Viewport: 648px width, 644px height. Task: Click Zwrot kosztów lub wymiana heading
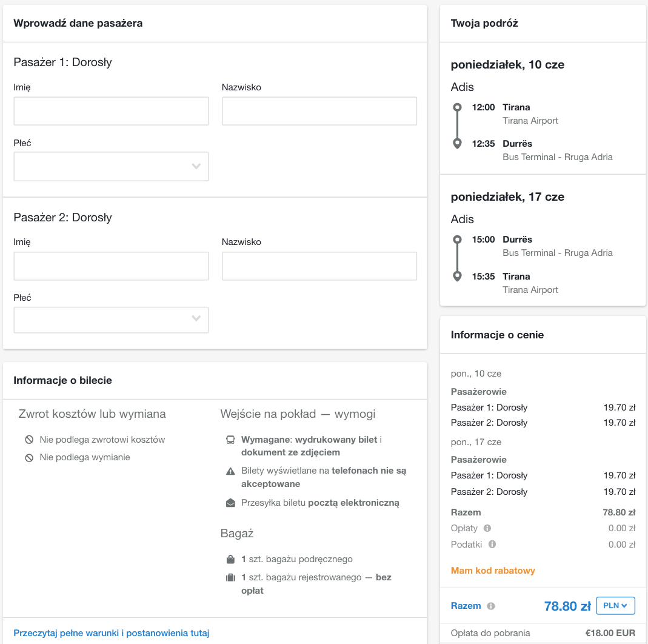click(x=92, y=414)
